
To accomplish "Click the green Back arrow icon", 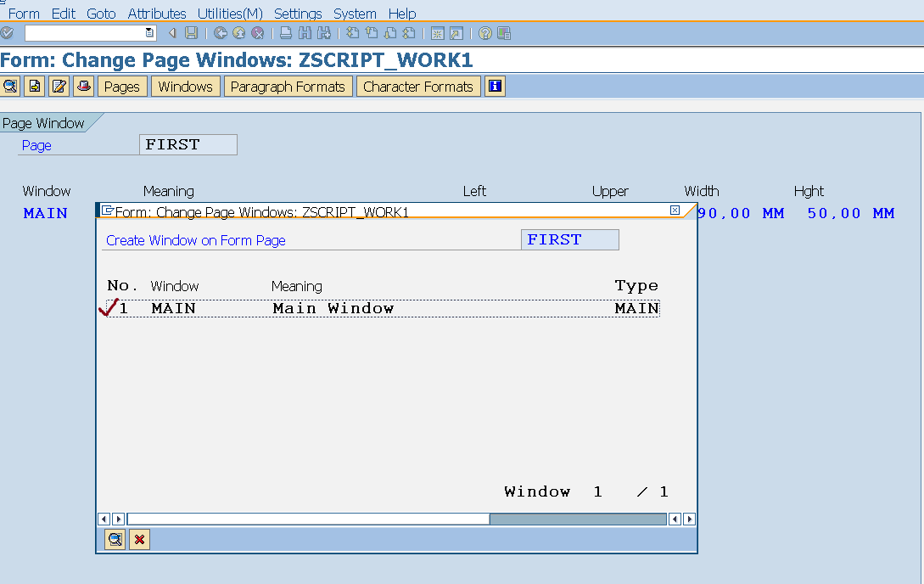I will (x=219, y=32).
